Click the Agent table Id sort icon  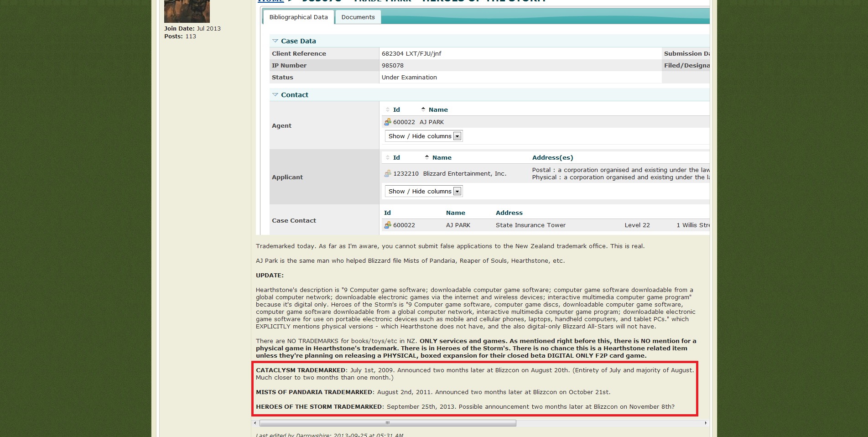click(388, 110)
